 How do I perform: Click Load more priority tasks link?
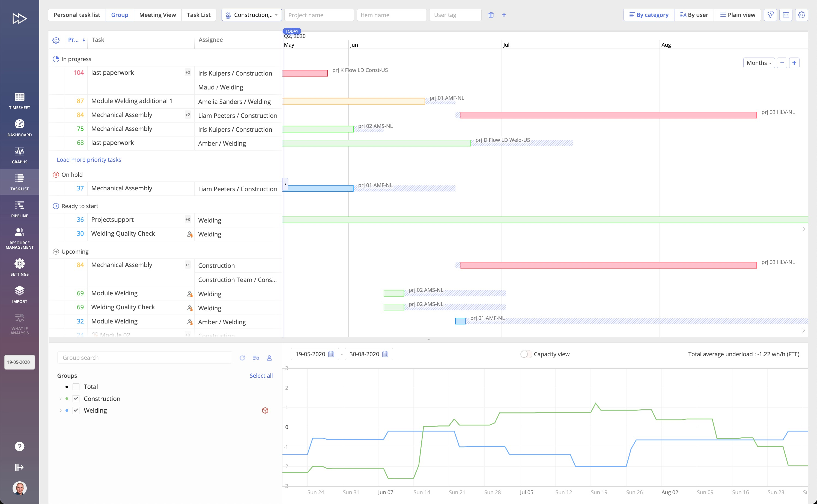click(89, 159)
